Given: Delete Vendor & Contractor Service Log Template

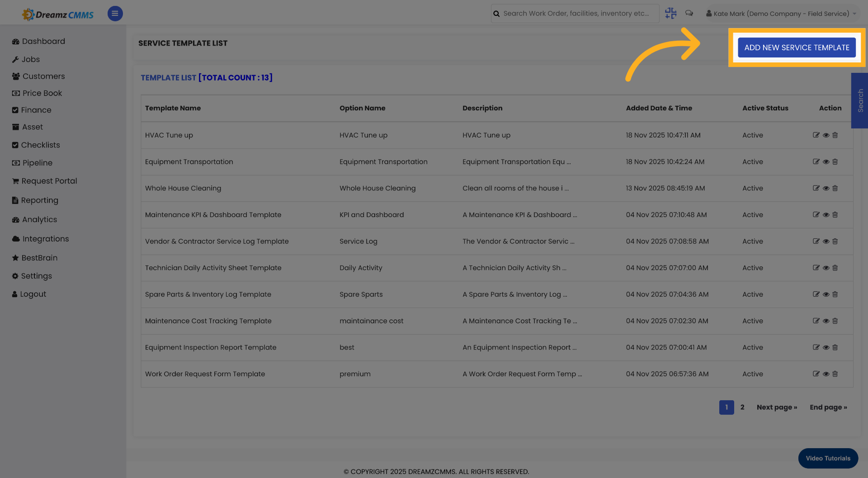Looking at the screenshot, I should (835, 241).
